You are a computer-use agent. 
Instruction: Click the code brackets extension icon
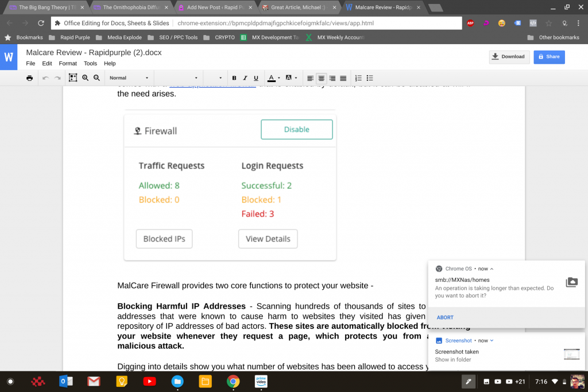[x=533, y=23]
